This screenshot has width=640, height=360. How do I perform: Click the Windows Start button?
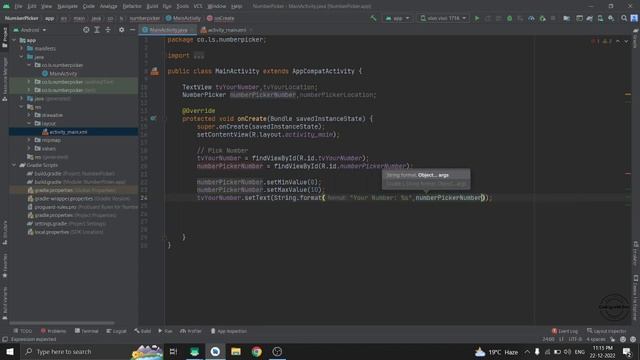[10, 351]
